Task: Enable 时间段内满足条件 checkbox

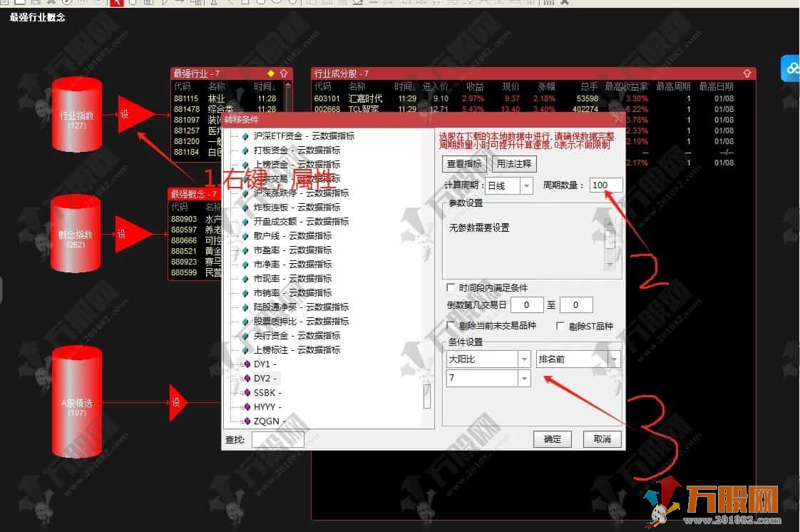Action: coord(451,287)
